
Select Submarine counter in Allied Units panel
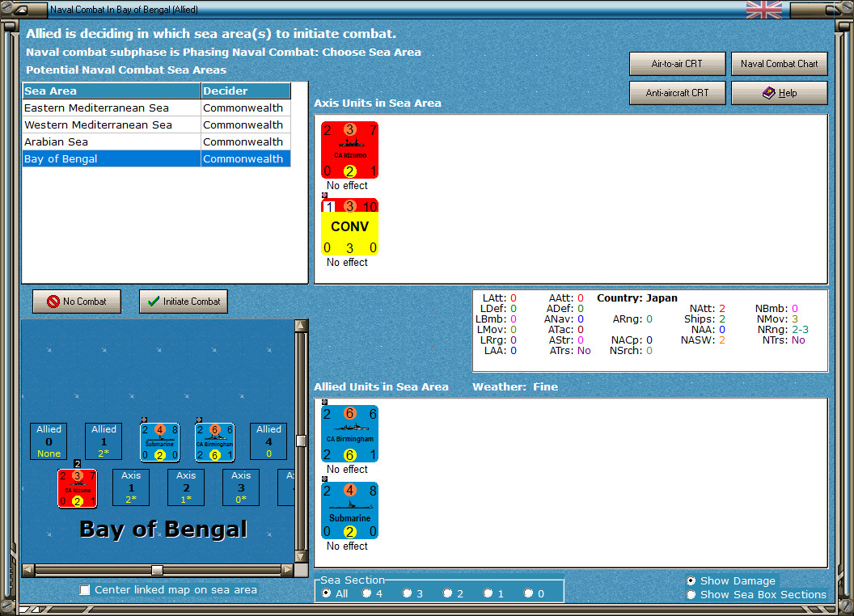tap(349, 510)
